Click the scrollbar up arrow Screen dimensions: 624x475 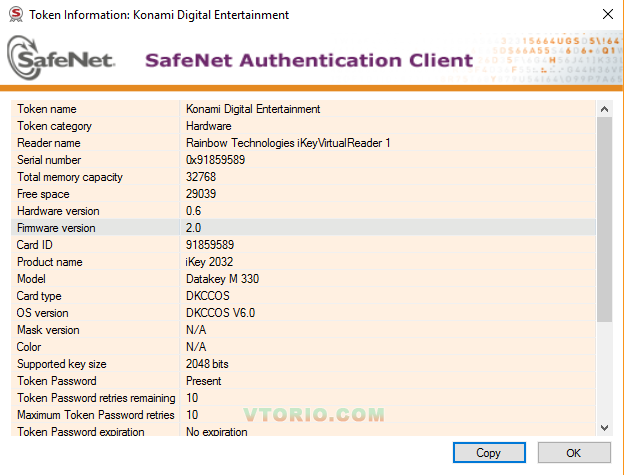point(604,108)
